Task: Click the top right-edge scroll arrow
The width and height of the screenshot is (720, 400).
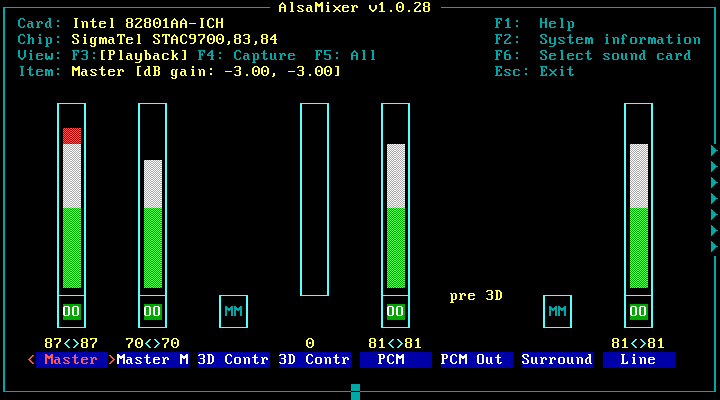Action: pyautogui.click(x=714, y=150)
